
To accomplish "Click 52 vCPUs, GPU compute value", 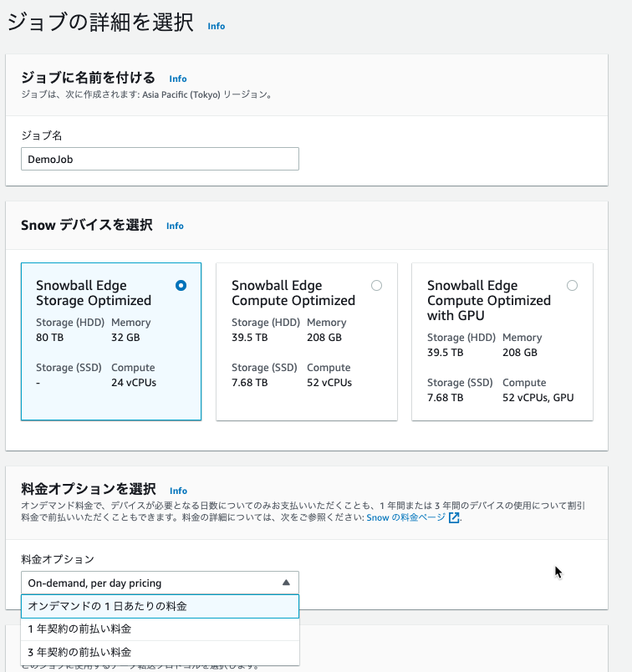I will click(538, 397).
